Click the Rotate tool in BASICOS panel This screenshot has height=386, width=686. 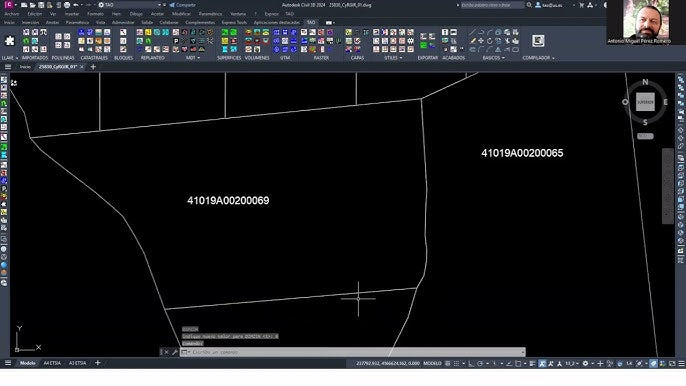(490, 41)
